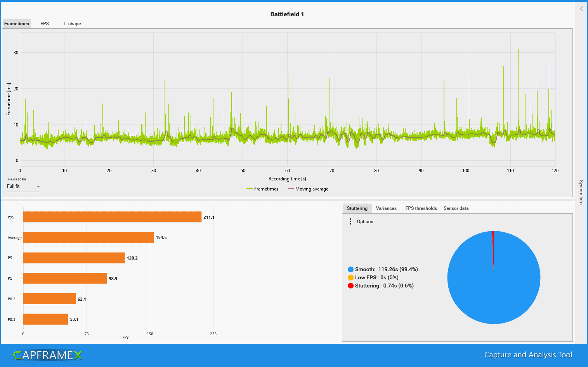Open the FPS thresholds tab

[421, 208]
